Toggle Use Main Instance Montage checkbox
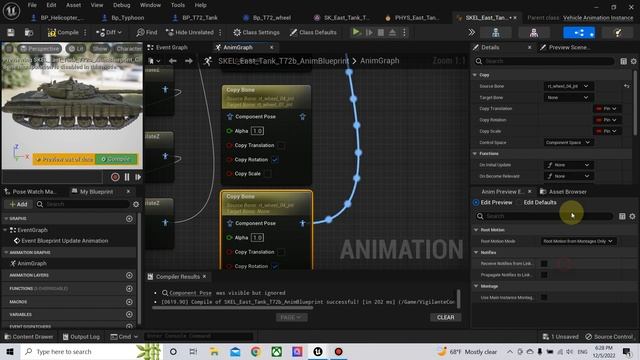 544,297
